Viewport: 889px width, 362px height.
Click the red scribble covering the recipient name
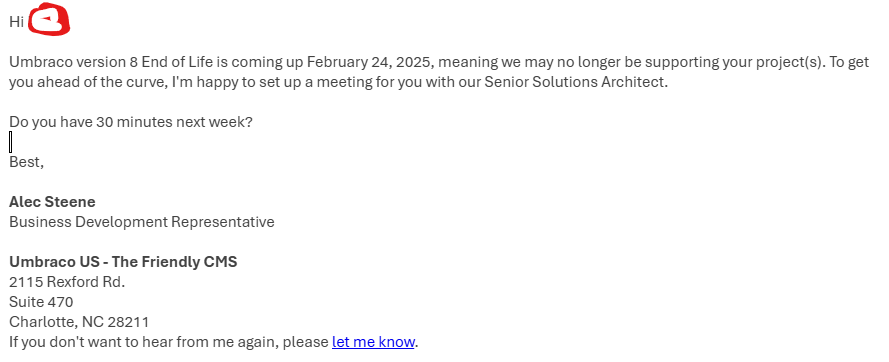[x=49, y=20]
